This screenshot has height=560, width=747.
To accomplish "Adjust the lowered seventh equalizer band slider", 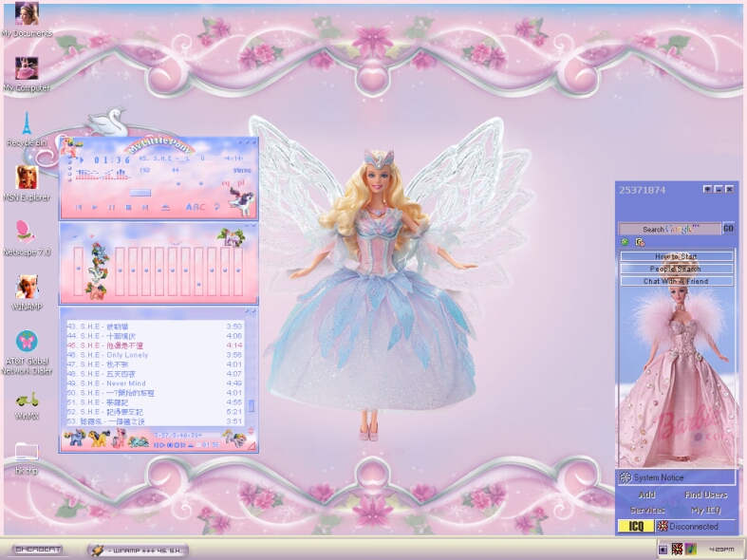I will point(198,271).
